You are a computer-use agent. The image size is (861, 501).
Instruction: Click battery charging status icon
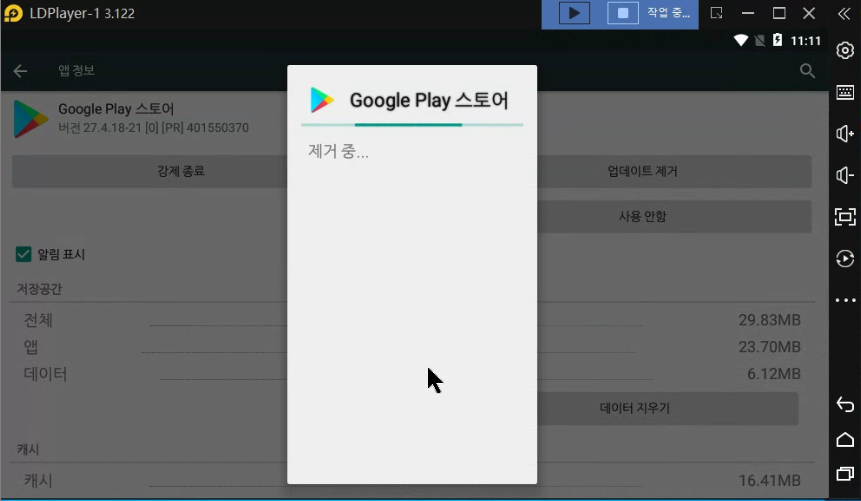click(x=778, y=40)
